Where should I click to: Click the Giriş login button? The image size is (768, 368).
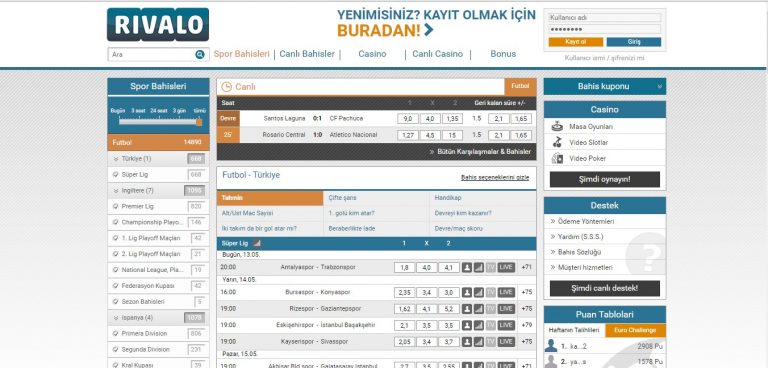pos(634,42)
